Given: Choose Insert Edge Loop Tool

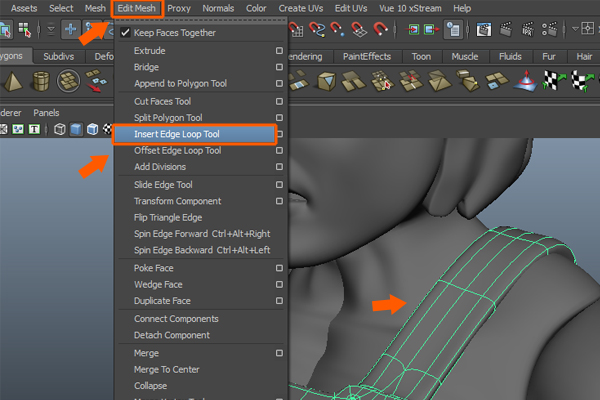Looking at the screenshot, I should coord(190,134).
